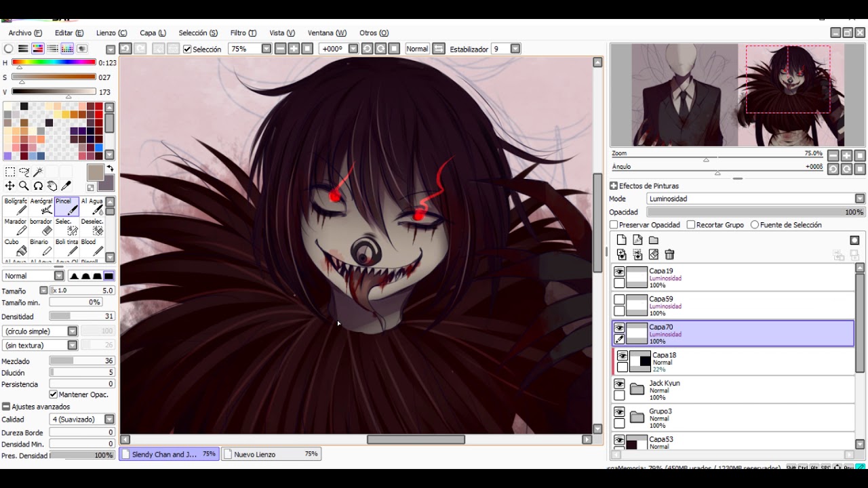Select the Bolígrafo pen tool
This screenshot has height=488, width=868.
tap(16, 207)
